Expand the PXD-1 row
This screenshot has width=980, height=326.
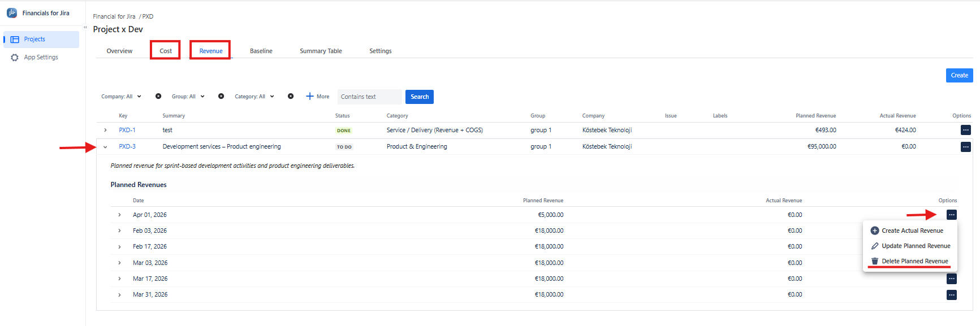105,131
